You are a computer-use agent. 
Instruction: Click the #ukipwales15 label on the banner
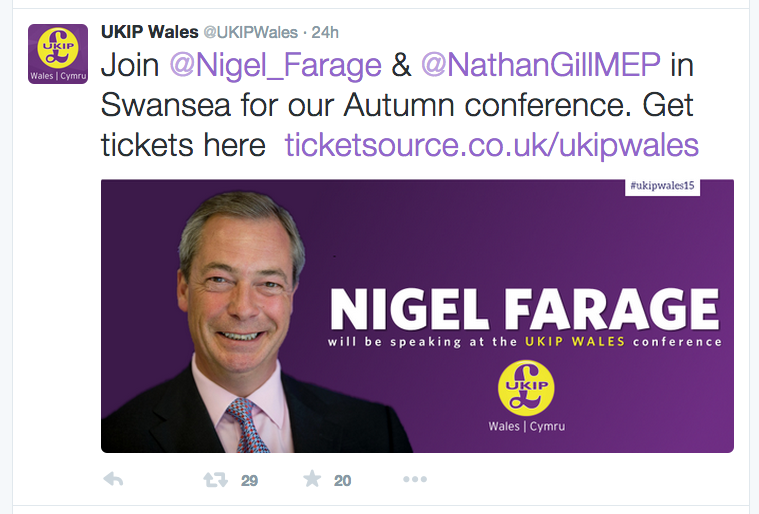click(x=662, y=186)
